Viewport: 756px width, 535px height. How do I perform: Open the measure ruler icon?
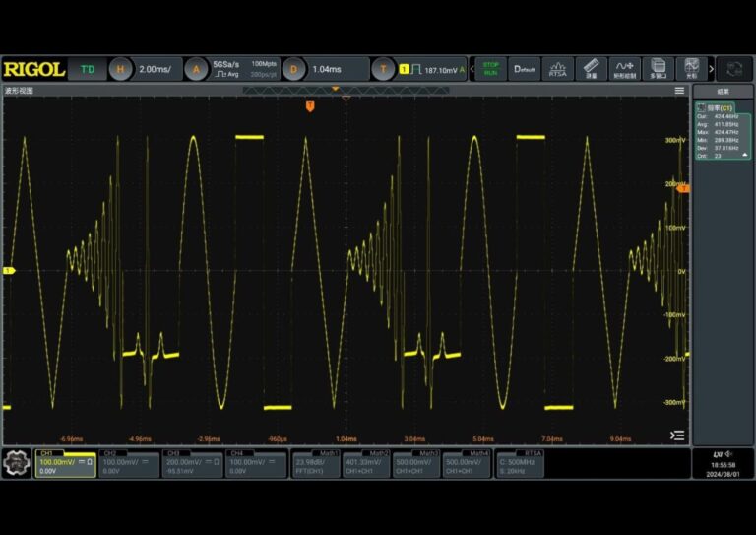click(591, 69)
